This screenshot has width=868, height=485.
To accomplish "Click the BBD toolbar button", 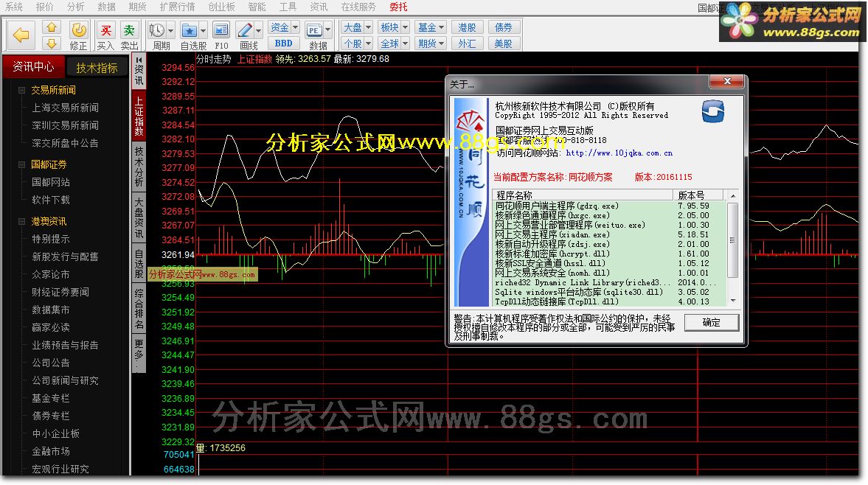I will pos(283,43).
